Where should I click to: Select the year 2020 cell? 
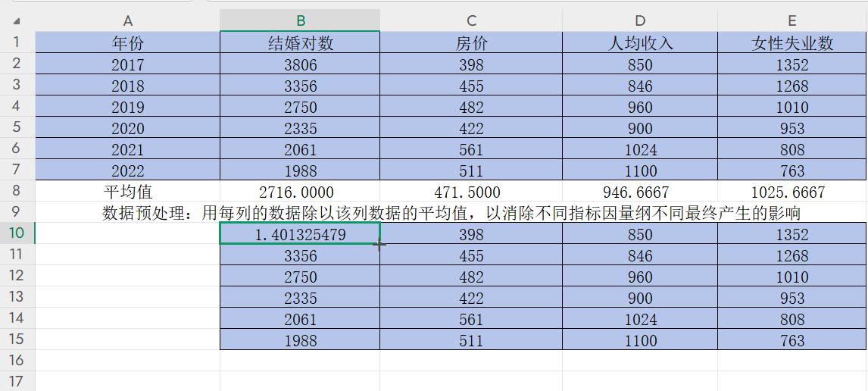(128, 128)
